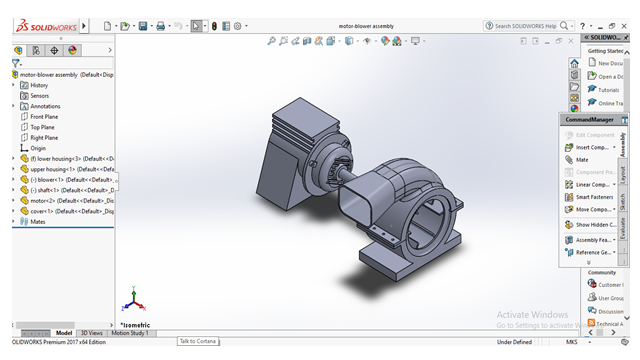Switch to the 3D Views tab
640x360 pixels.
click(x=91, y=333)
